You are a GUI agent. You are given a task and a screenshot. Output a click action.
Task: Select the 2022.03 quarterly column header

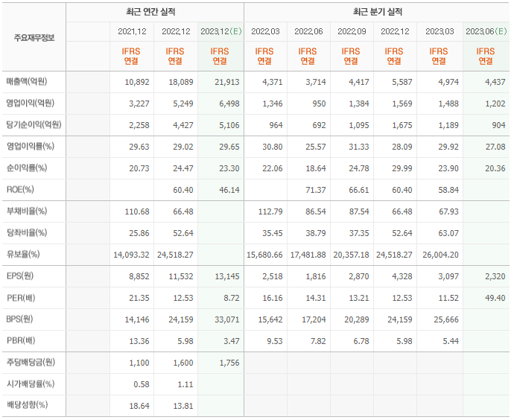(265, 31)
